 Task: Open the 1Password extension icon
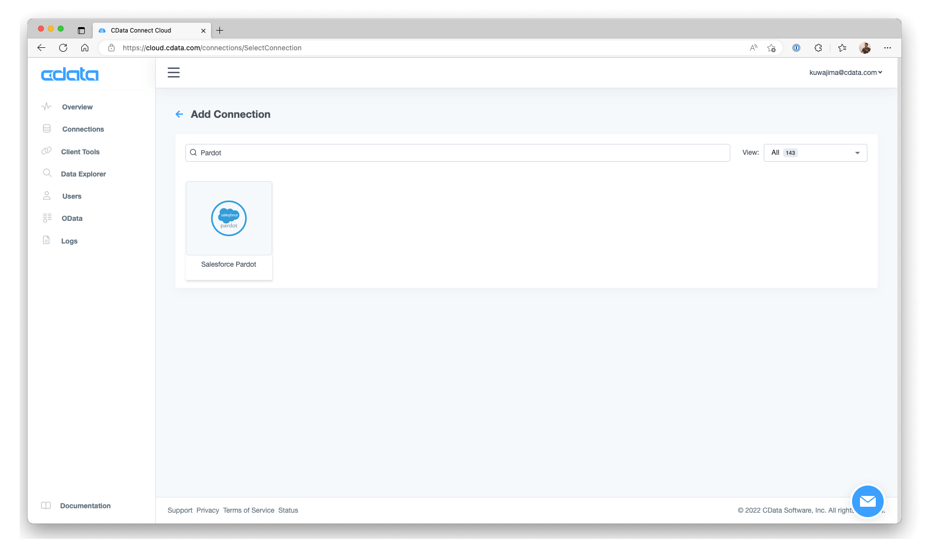click(796, 48)
